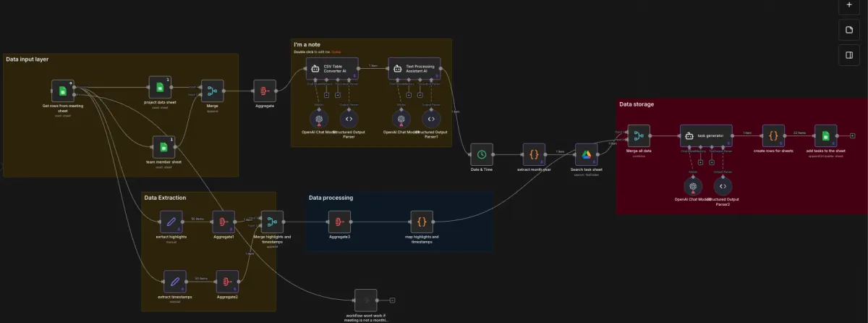Image resolution: width=868 pixels, height=323 pixels.
Task: Add a sticky note using the note button
Action: [849, 30]
